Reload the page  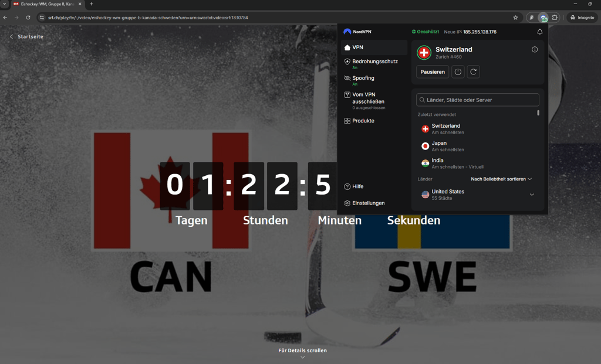pos(28,18)
